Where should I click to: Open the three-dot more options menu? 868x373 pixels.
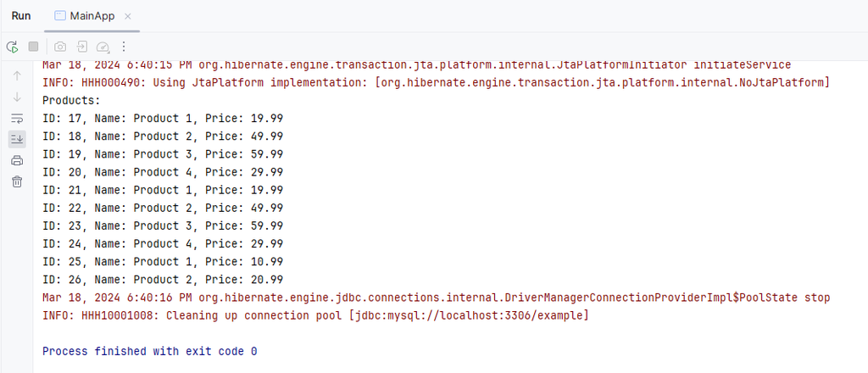(125, 47)
